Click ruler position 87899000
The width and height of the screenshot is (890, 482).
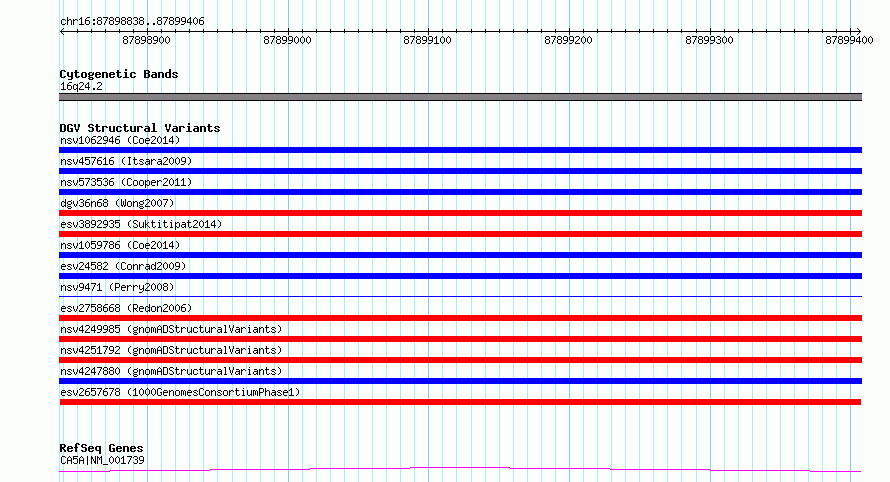pyautogui.click(x=287, y=40)
